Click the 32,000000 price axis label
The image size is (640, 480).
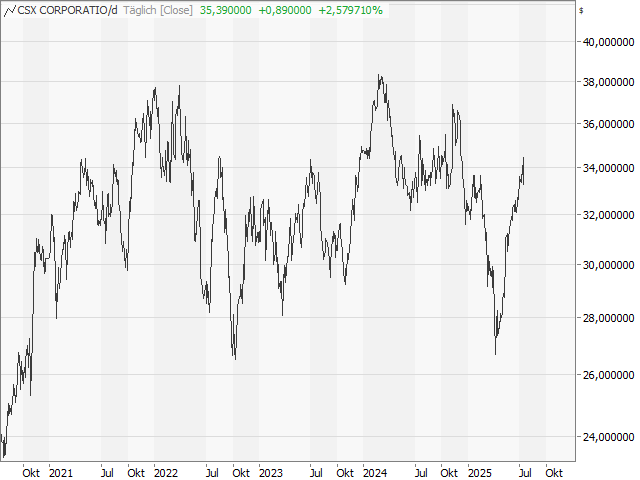(609, 215)
